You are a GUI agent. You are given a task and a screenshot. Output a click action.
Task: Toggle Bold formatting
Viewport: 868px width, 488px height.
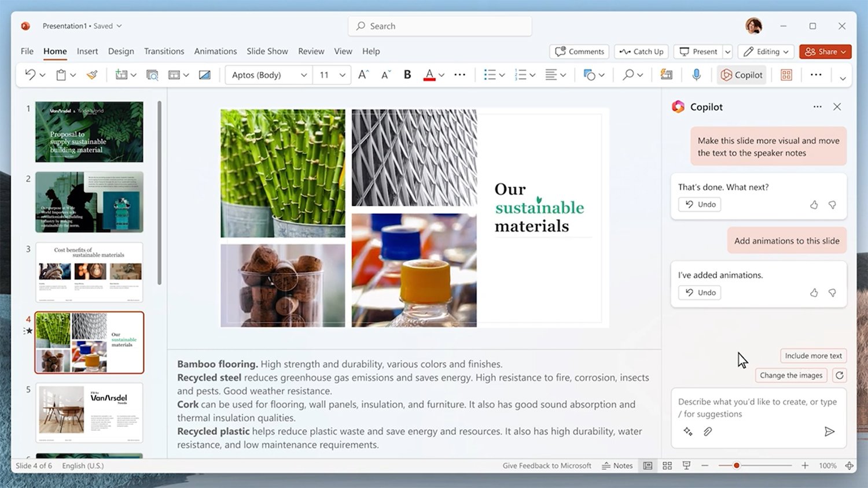coord(407,75)
